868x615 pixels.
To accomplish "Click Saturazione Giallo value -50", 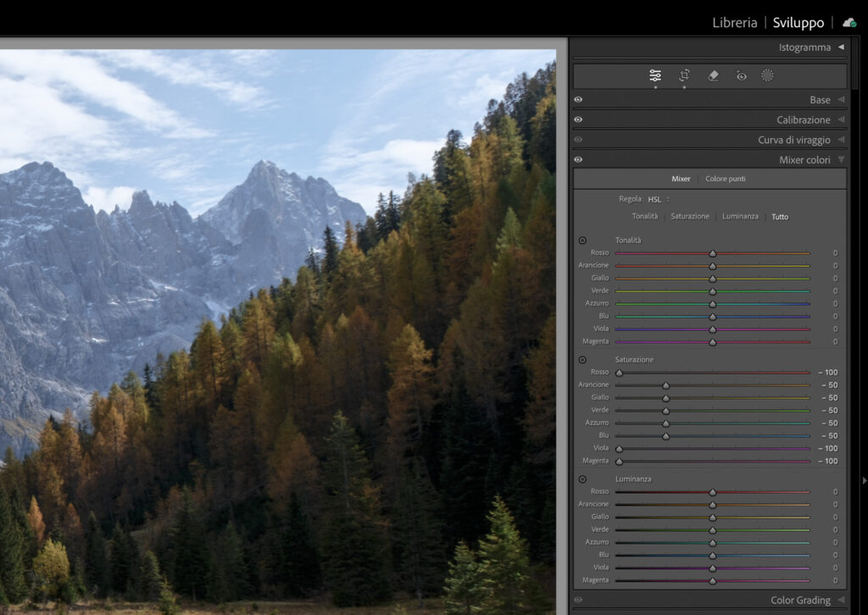I will click(x=829, y=397).
